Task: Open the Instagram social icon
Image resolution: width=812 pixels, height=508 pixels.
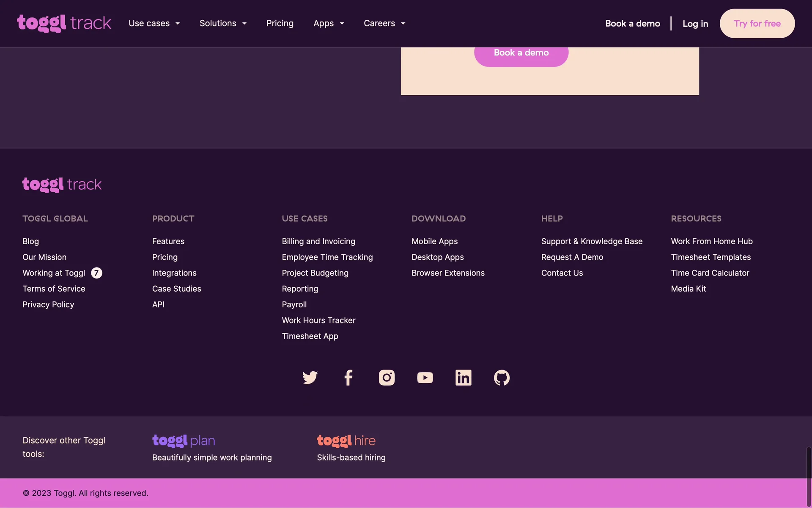Action: coord(387,377)
